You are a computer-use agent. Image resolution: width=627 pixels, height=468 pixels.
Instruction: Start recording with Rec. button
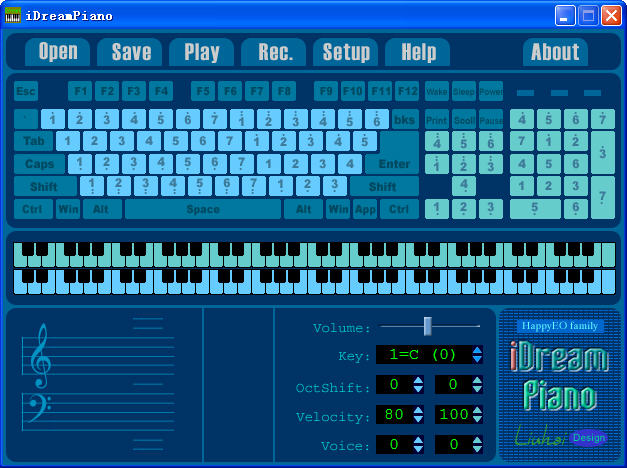(274, 52)
